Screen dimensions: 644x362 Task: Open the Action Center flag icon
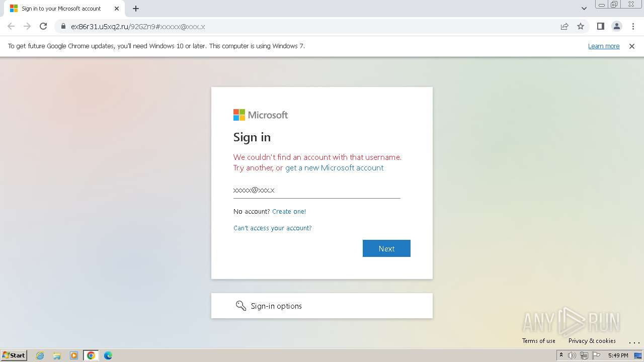[x=596, y=355]
